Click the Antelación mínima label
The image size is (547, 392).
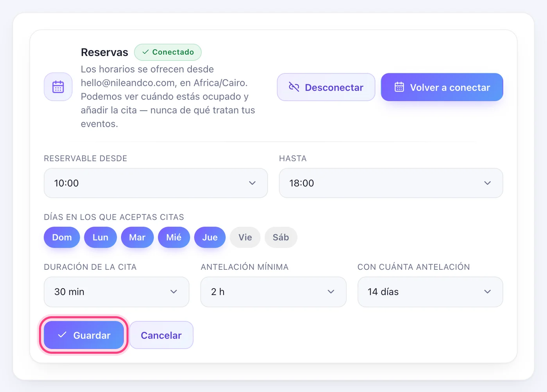(x=245, y=267)
